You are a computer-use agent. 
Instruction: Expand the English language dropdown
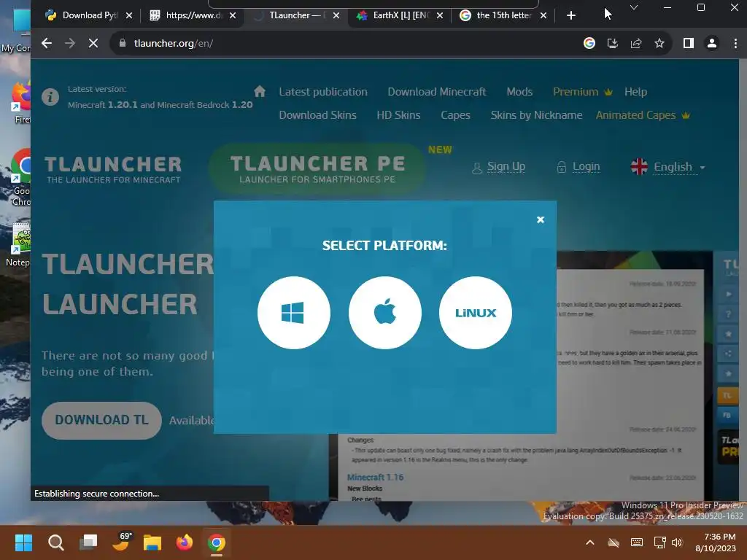(x=668, y=167)
